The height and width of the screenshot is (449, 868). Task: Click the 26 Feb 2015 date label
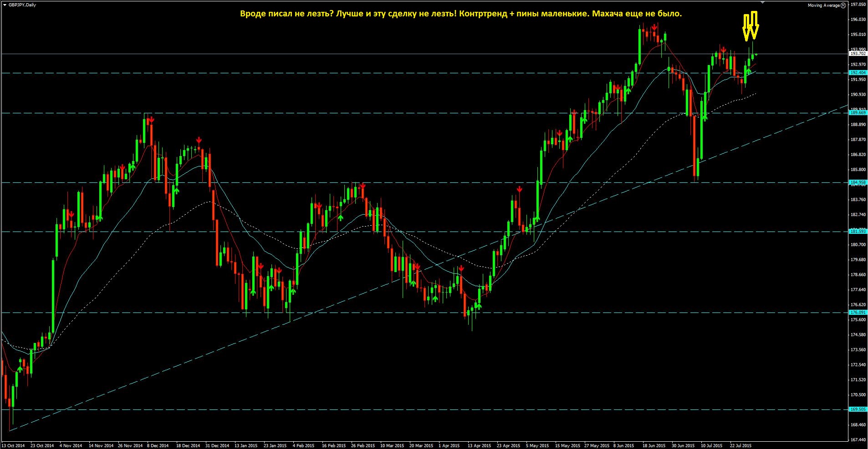click(363, 446)
